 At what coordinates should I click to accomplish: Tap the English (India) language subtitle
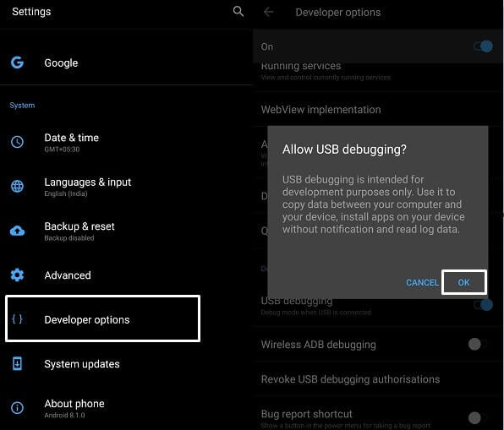point(66,193)
